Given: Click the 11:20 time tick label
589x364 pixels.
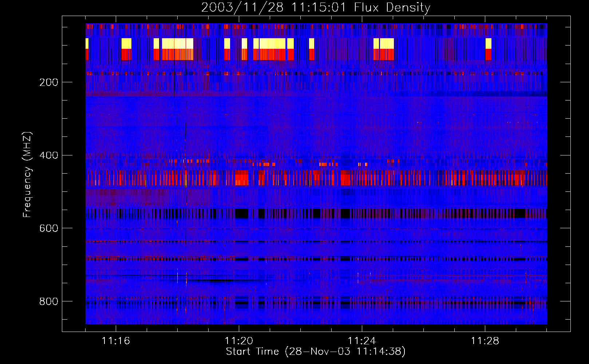Looking at the screenshot, I should (x=239, y=341).
